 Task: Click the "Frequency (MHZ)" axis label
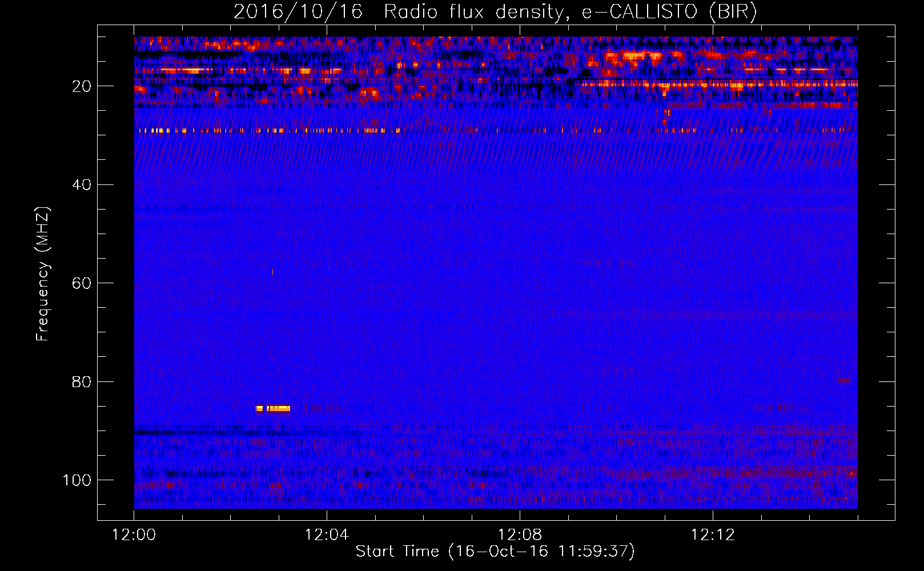click(43, 274)
